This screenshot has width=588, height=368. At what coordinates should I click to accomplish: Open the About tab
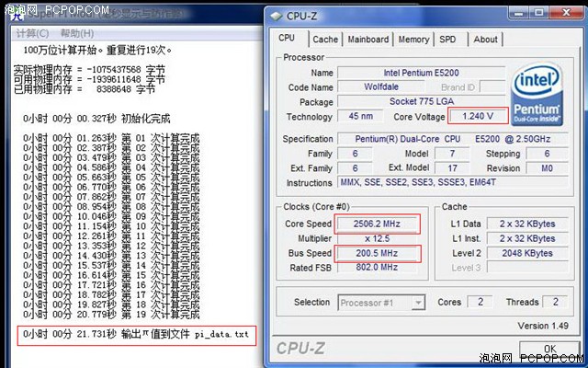point(485,40)
